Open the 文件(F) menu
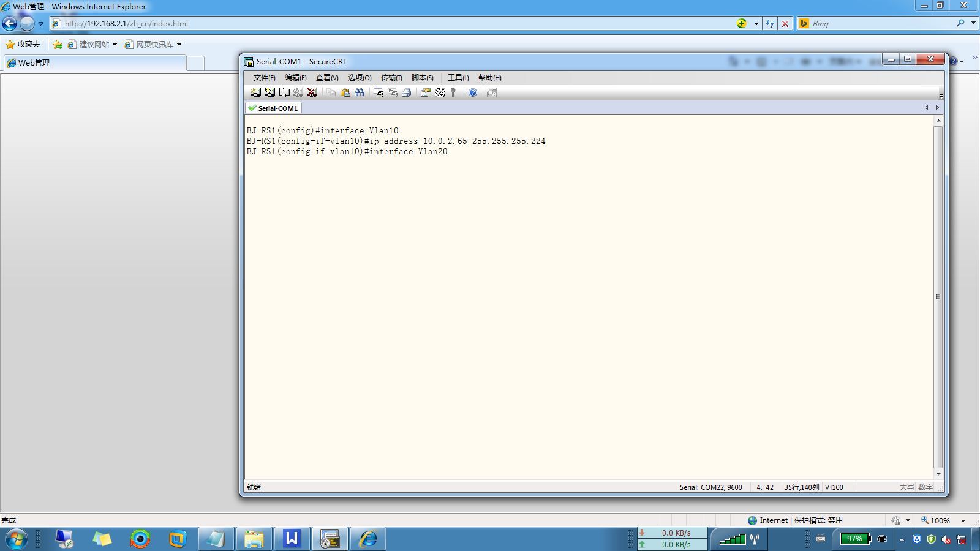Image resolution: width=980 pixels, height=551 pixels. click(264, 78)
